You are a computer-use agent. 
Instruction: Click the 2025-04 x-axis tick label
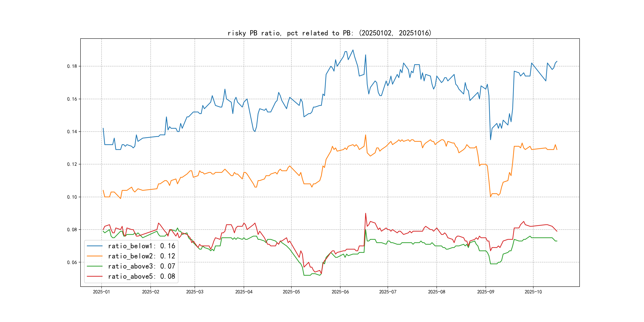point(244,292)
